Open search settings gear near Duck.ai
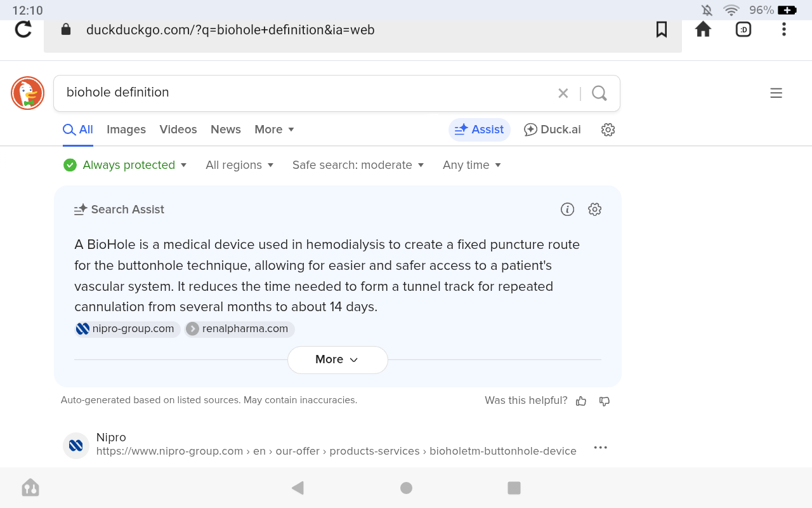The width and height of the screenshot is (812, 508). (608, 130)
